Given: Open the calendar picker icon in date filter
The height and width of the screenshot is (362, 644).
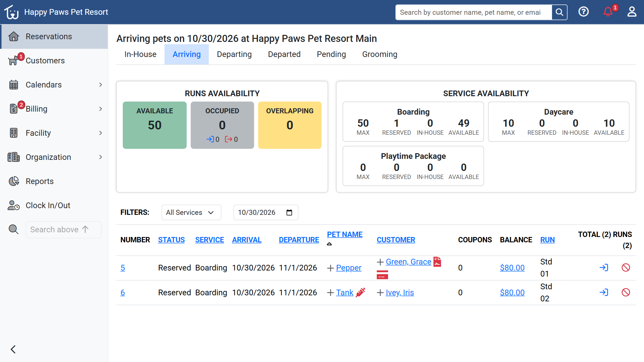Looking at the screenshot, I should tap(289, 213).
